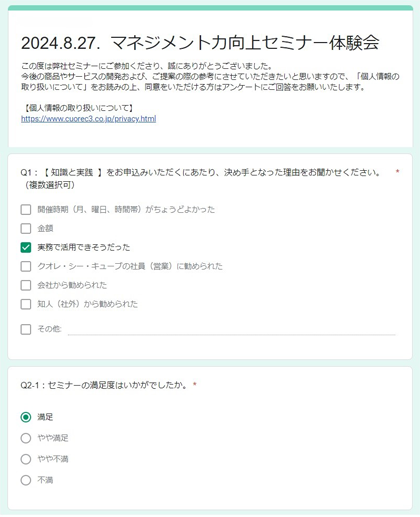This screenshot has height=517, width=420.
Task: Select the 満足 radio button
Action: click(26, 417)
